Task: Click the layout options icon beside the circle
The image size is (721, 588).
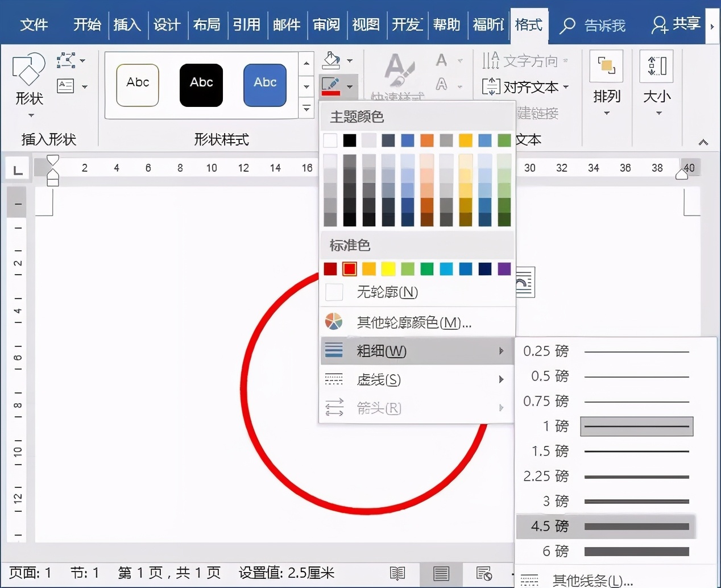Action: pyautogui.click(x=525, y=282)
